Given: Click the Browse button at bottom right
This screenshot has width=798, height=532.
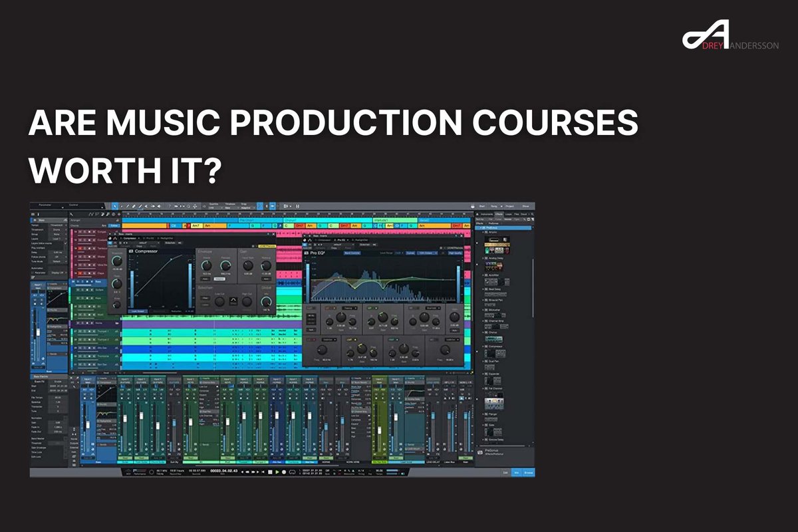Looking at the screenshot, I should (x=528, y=471).
